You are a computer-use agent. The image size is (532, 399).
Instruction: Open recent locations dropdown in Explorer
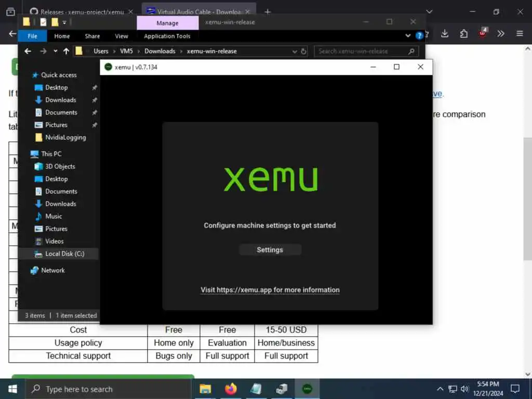coord(55,51)
